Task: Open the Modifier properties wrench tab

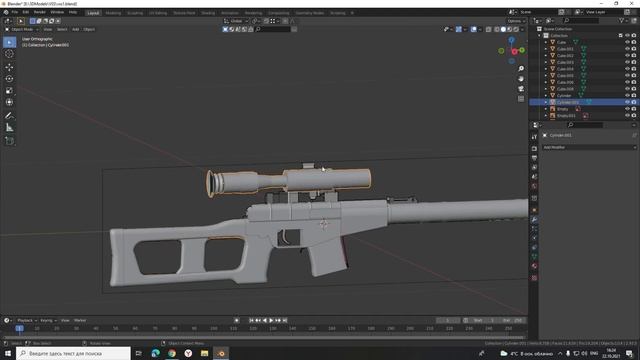Action: 534,220
